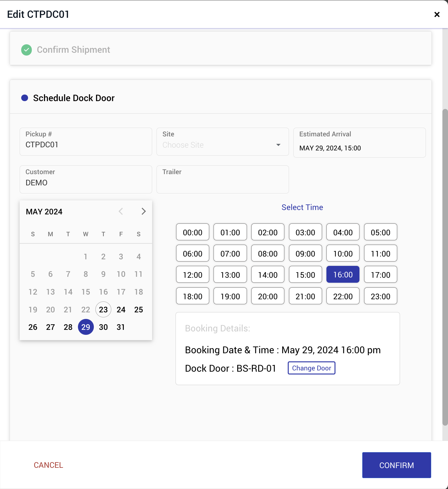Select the 13:00 time slot
Viewport: 448px width, 489px height.
click(230, 274)
